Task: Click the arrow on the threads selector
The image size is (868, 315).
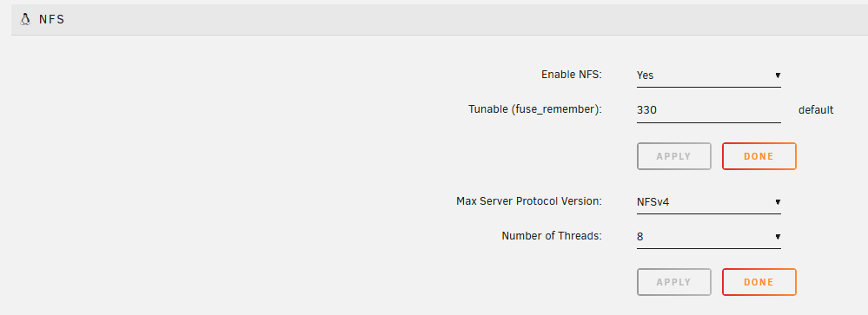Action: (x=778, y=237)
